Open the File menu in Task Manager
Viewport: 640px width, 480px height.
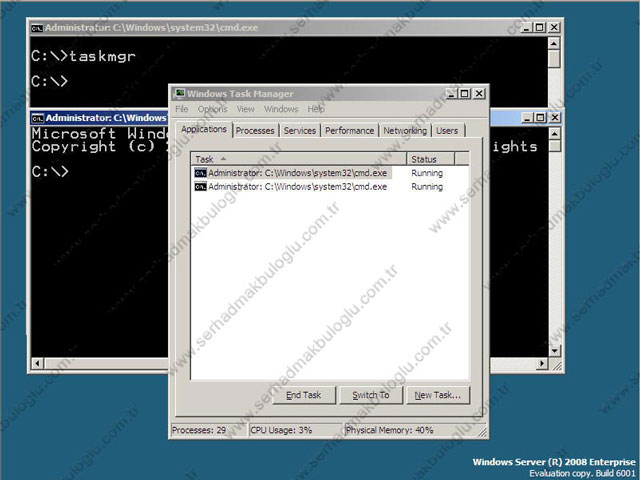point(182,109)
